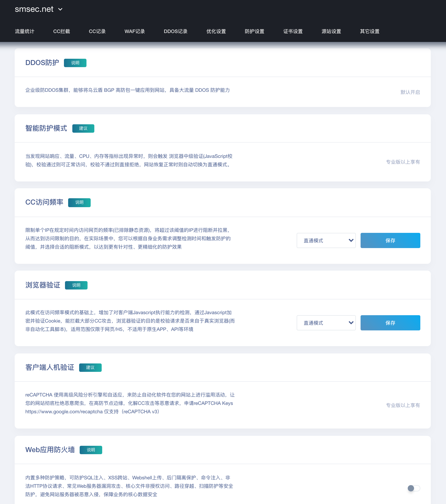This screenshot has width=446, height=504.
Task: Click 专业版以上享有 in 客户端人机验证 section
Action: click(403, 405)
